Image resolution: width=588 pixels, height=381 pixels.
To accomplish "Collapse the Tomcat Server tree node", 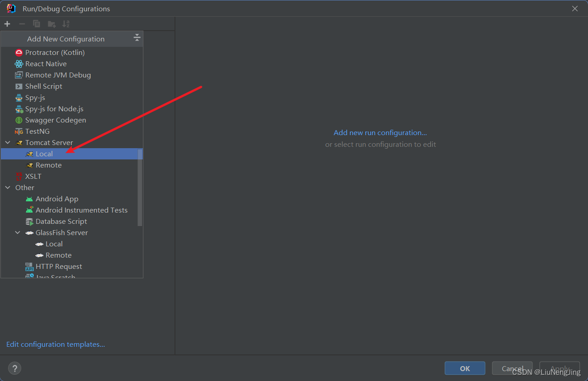I will (x=8, y=143).
